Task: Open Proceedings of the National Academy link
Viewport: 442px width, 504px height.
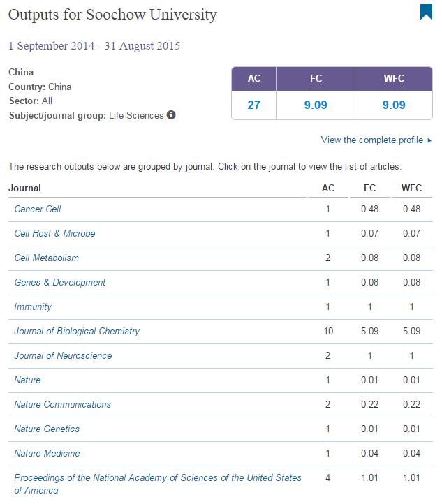Action: coord(158,477)
